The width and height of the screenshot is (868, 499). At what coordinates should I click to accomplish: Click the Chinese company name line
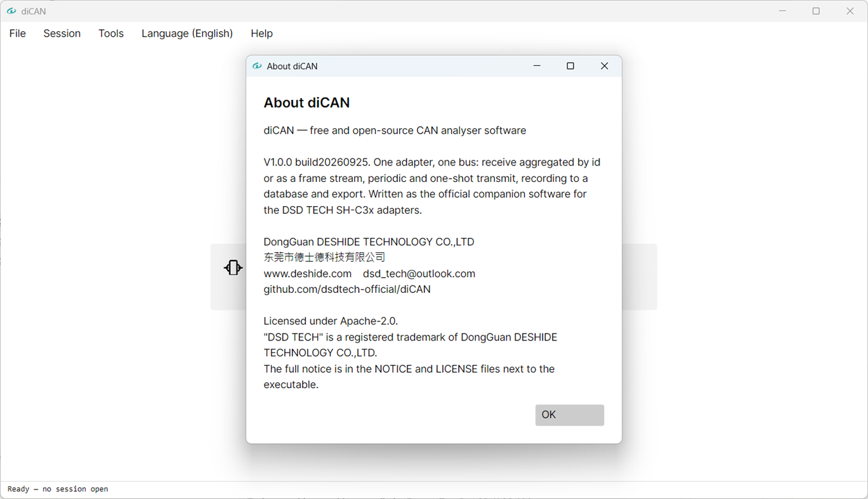[324, 257]
